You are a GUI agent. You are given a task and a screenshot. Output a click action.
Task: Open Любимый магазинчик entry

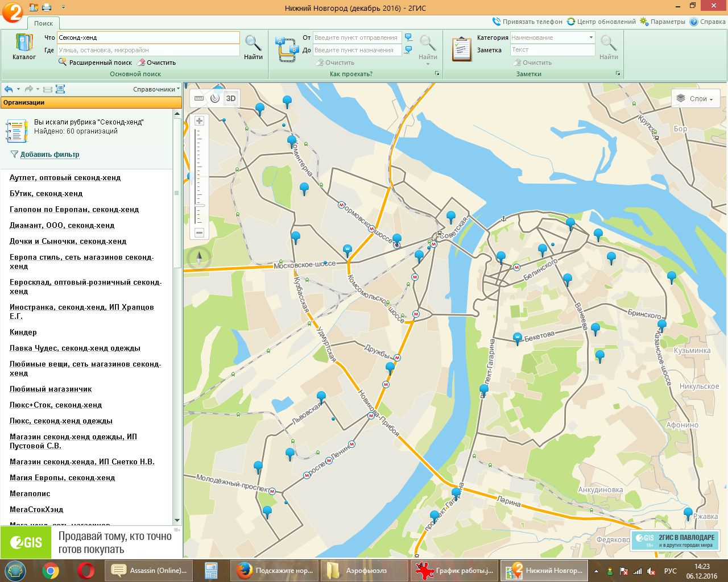(x=51, y=389)
